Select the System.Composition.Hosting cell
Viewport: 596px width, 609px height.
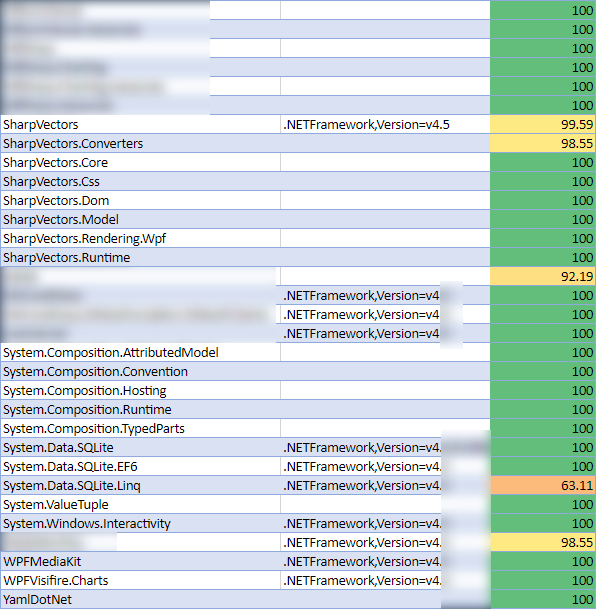pos(141,390)
